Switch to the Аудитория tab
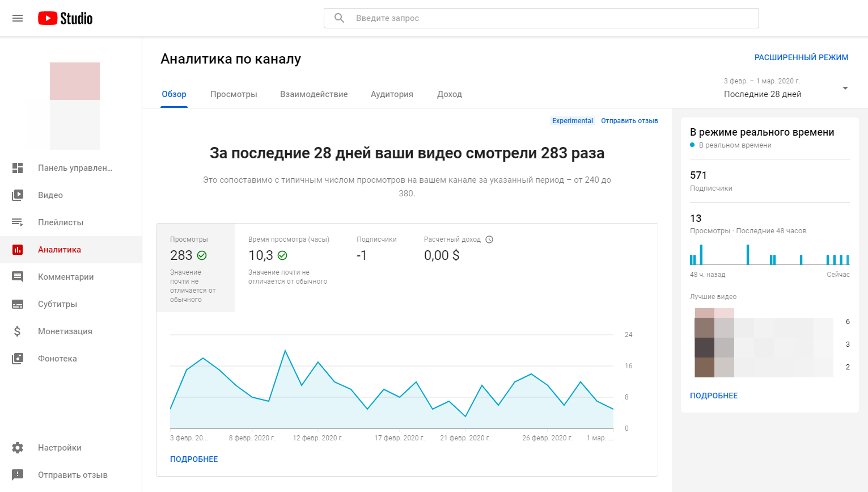Viewport: 868px width, 492px height. coord(392,94)
